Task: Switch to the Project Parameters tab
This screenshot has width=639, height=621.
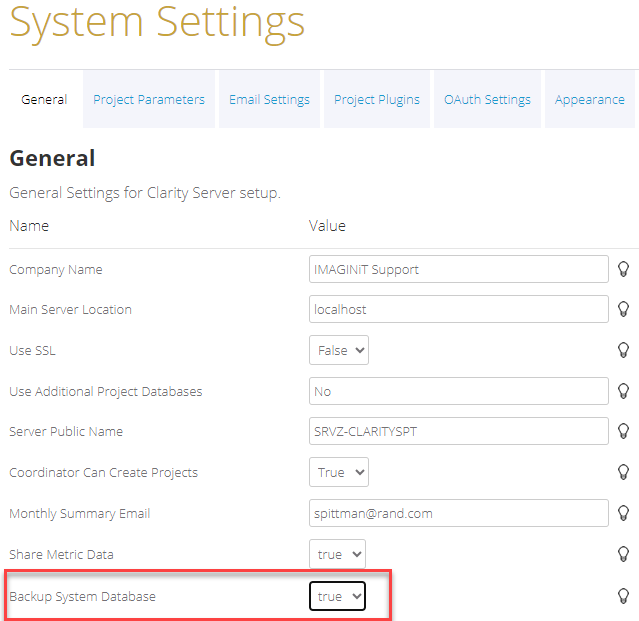Action: (x=149, y=99)
